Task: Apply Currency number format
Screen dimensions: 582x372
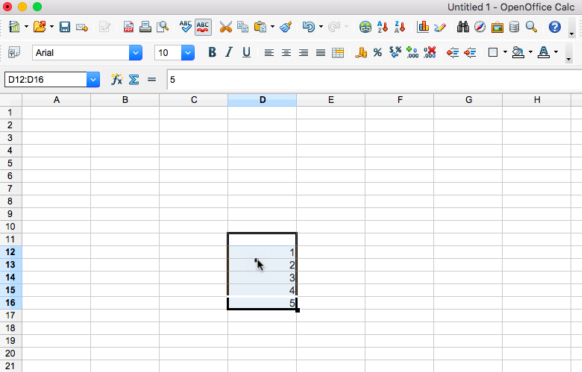Action: tap(361, 52)
